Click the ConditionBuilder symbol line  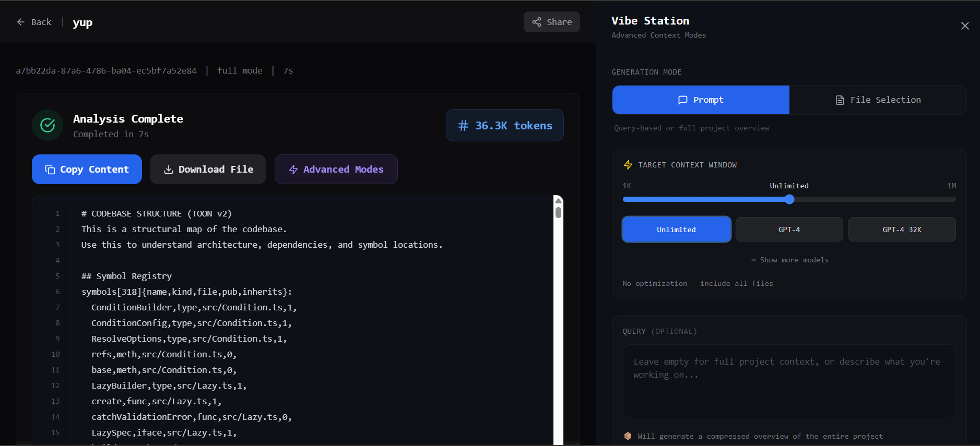click(194, 307)
